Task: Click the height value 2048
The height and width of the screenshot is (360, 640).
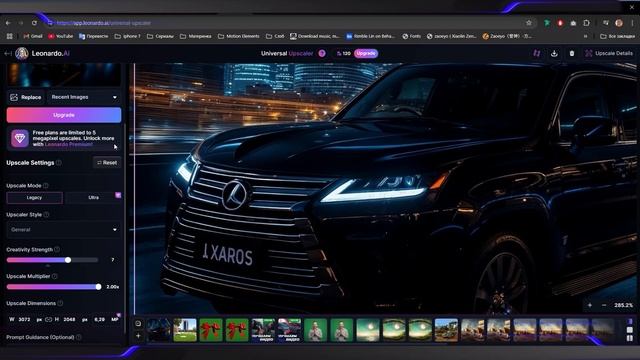Action: [69, 320]
